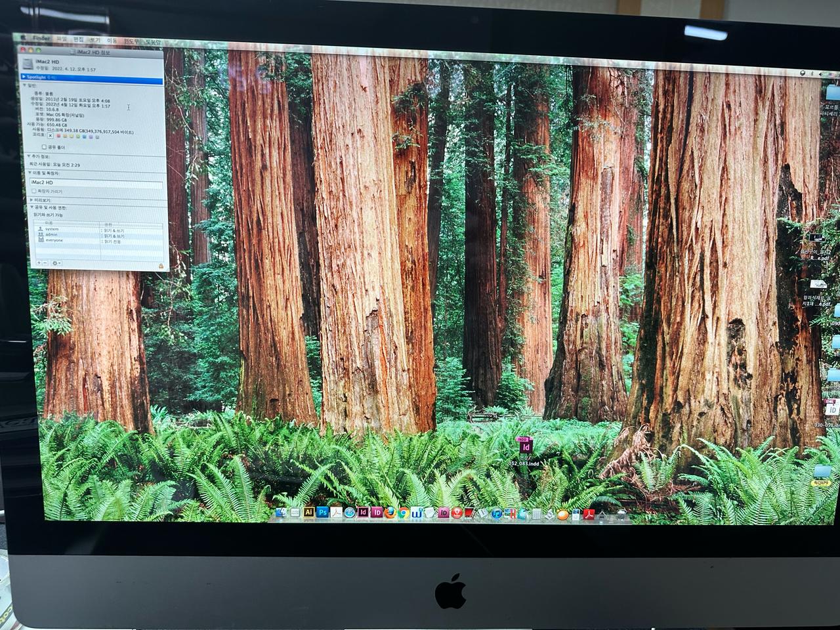This screenshot has height=630, width=840.
Task: Click the Finder icon in the Dock
Action: click(282, 512)
